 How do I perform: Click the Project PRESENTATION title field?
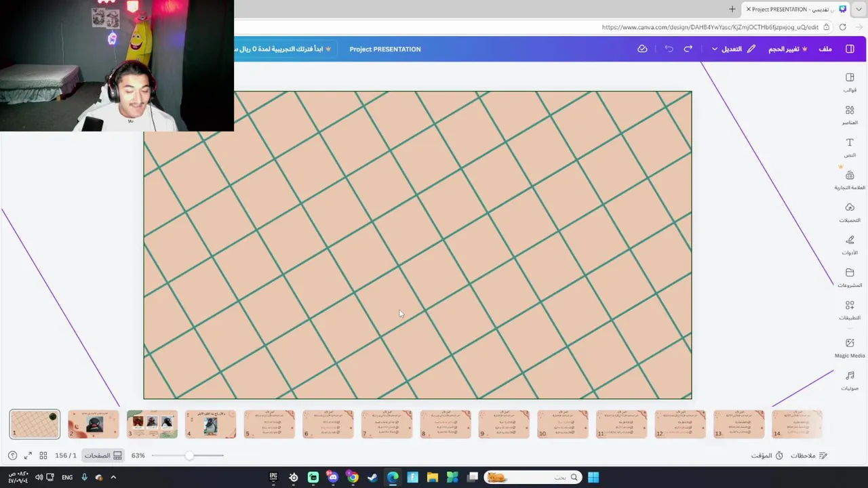click(x=385, y=49)
